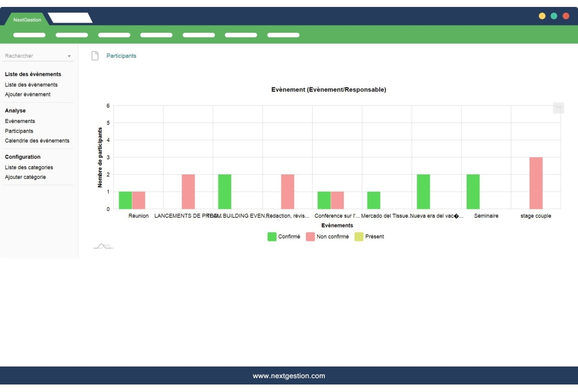Click the pink stage couple bar
The image size is (578, 392).
(x=536, y=183)
